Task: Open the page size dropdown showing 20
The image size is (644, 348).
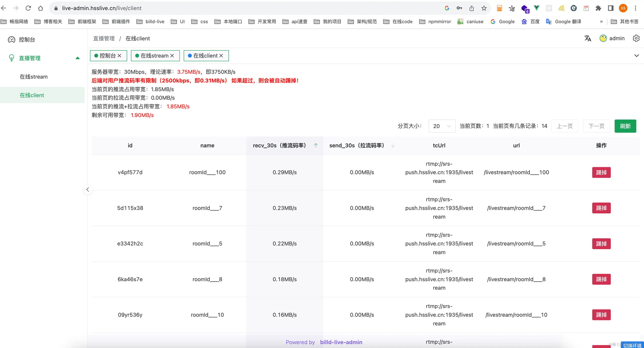Action: pyautogui.click(x=442, y=126)
